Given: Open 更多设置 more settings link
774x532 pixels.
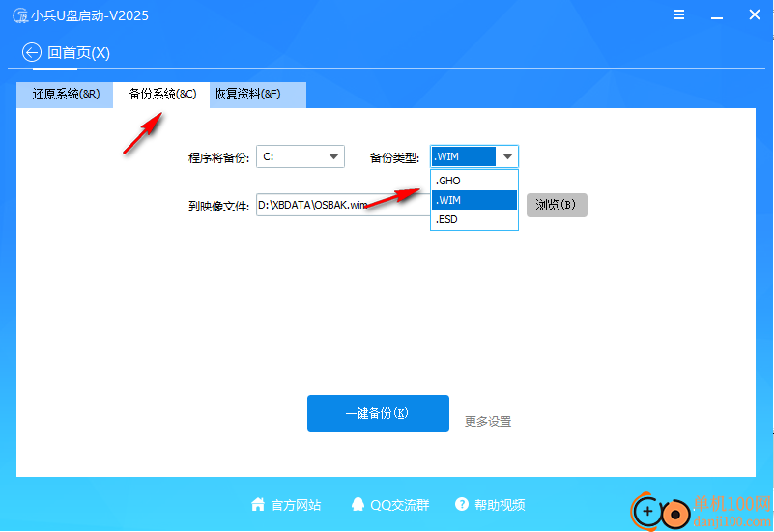Looking at the screenshot, I should (488, 422).
